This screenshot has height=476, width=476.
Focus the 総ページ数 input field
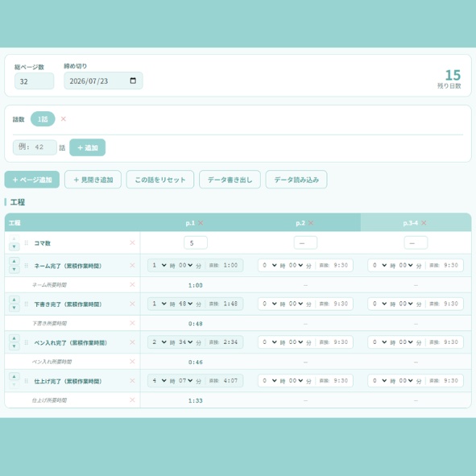pyautogui.click(x=35, y=81)
